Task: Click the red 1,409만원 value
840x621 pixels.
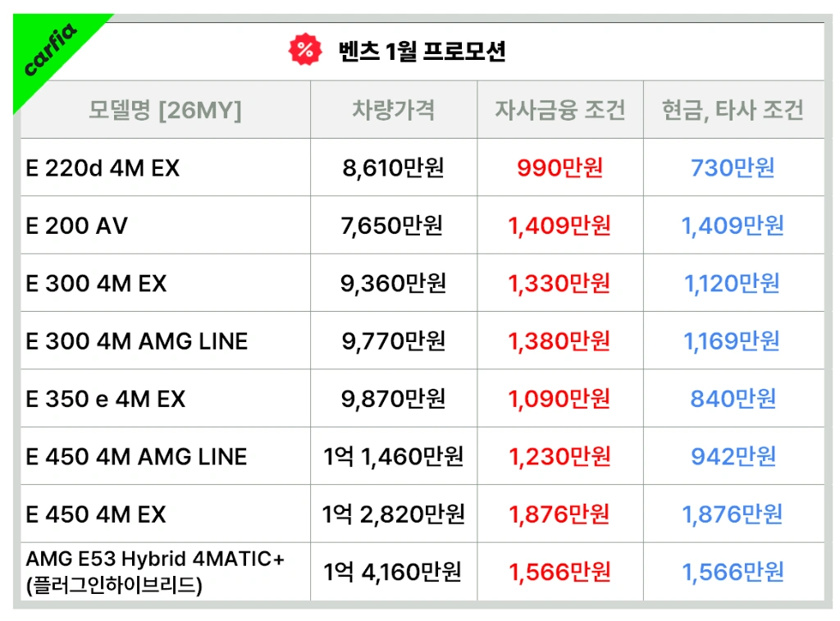Action: [x=559, y=226]
